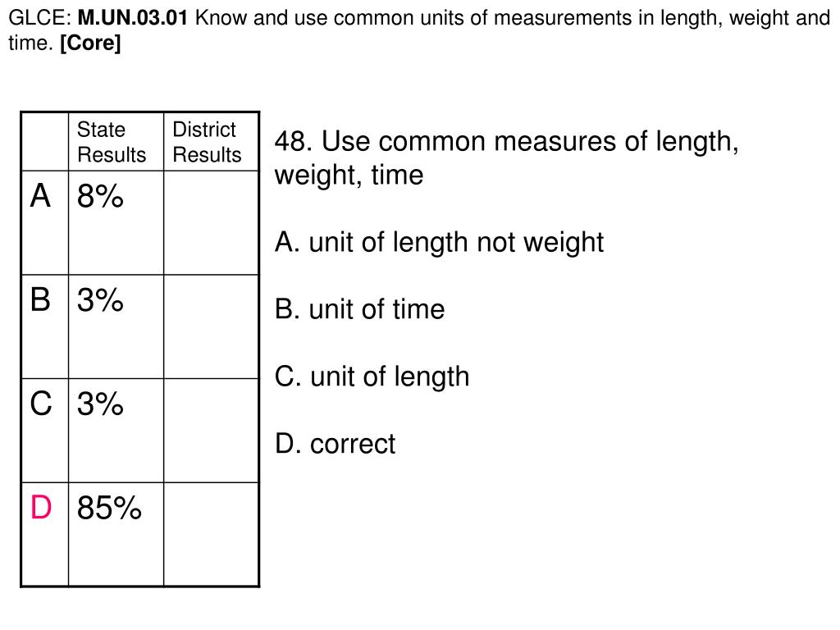Click the pink D row label
The width and height of the screenshot is (840, 630).
point(41,507)
